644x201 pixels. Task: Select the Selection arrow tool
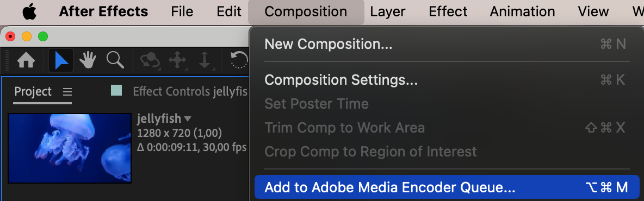pyautogui.click(x=61, y=60)
